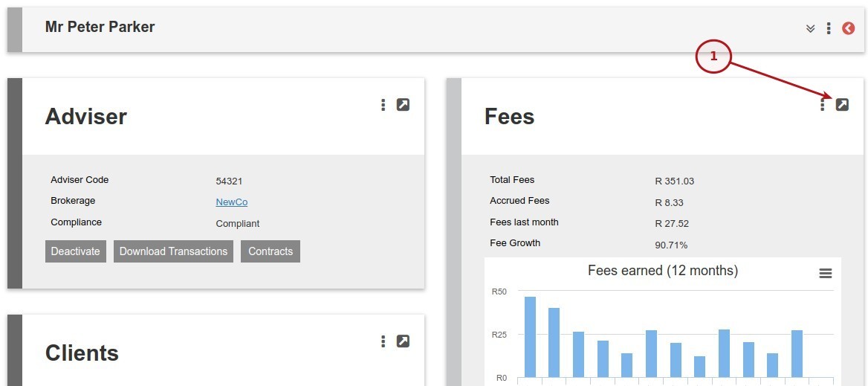Open the Contracts button
The width and height of the screenshot is (868, 386).
(x=271, y=251)
